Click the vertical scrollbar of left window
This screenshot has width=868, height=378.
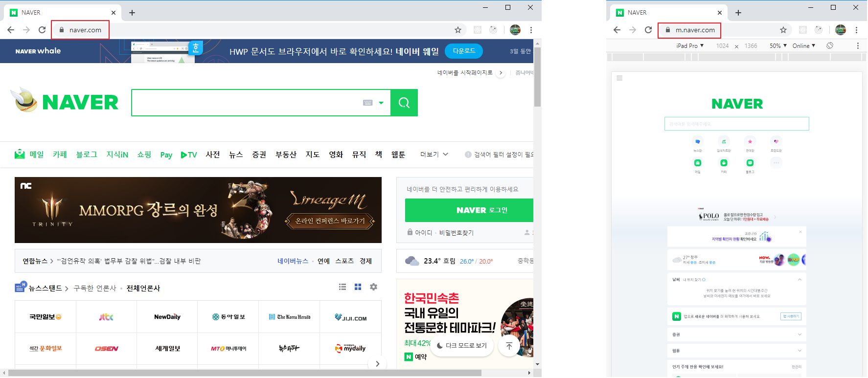click(x=537, y=77)
